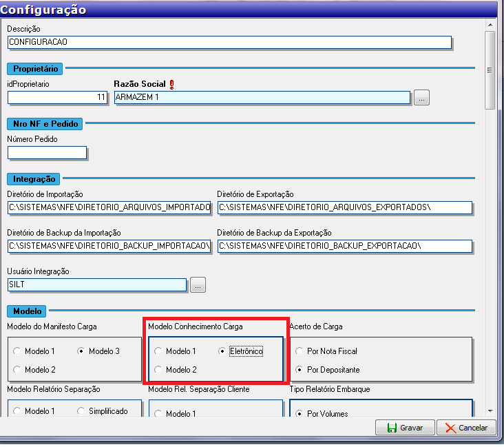The image size is (504, 447).
Task: Click the idProprietario field
Action: [x=57, y=97]
